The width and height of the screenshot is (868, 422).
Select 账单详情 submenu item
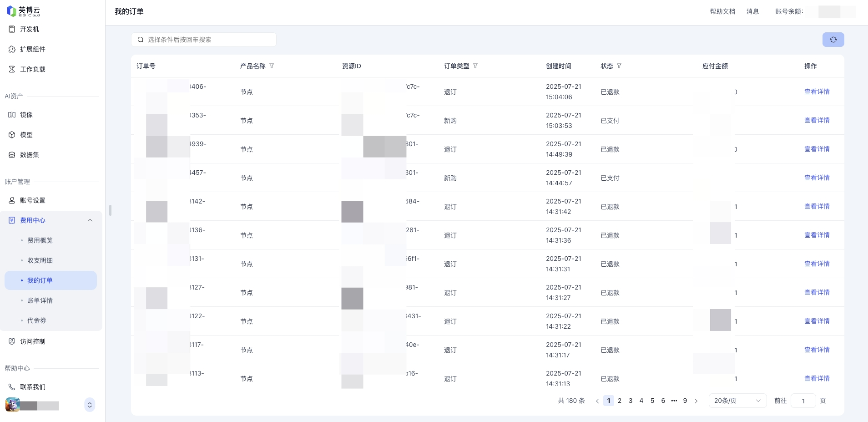(x=40, y=300)
